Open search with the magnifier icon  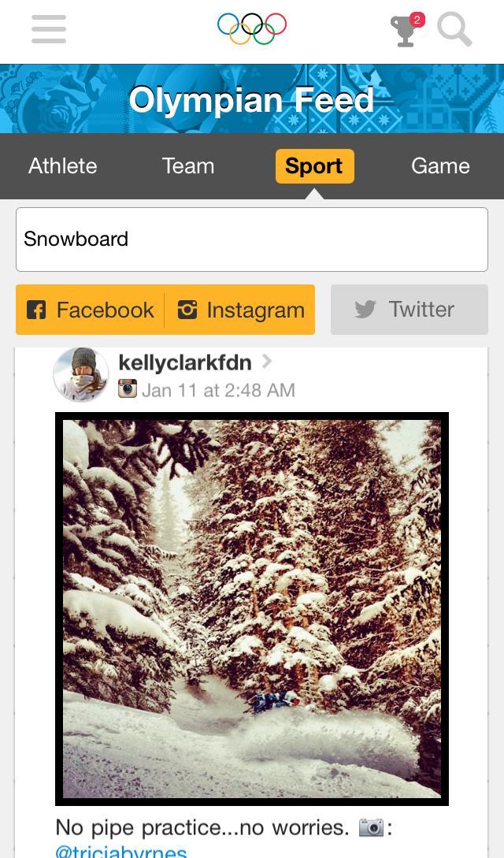tap(454, 30)
